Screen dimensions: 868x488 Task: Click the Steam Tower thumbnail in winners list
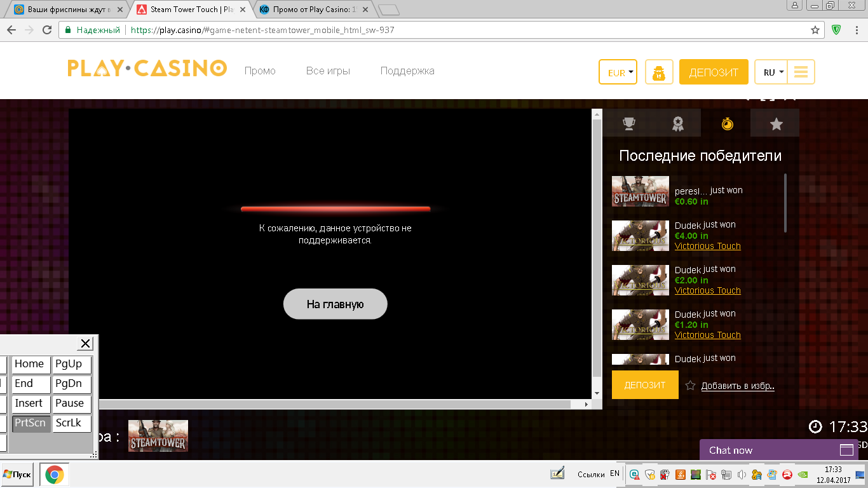pyautogui.click(x=641, y=191)
